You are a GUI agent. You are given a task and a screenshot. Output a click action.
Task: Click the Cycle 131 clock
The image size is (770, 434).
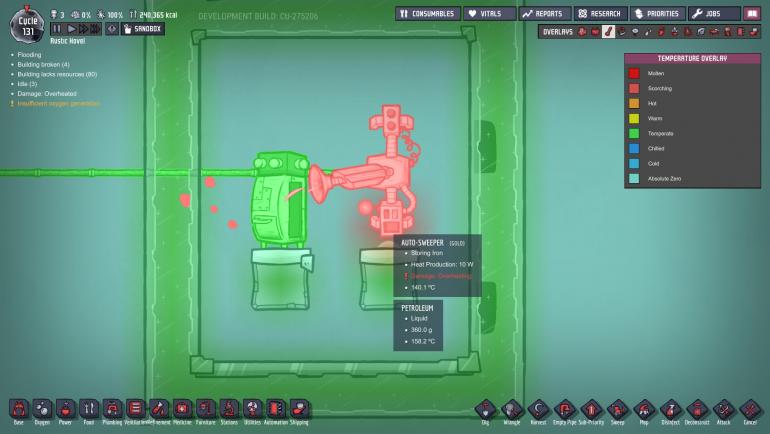(x=28, y=26)
